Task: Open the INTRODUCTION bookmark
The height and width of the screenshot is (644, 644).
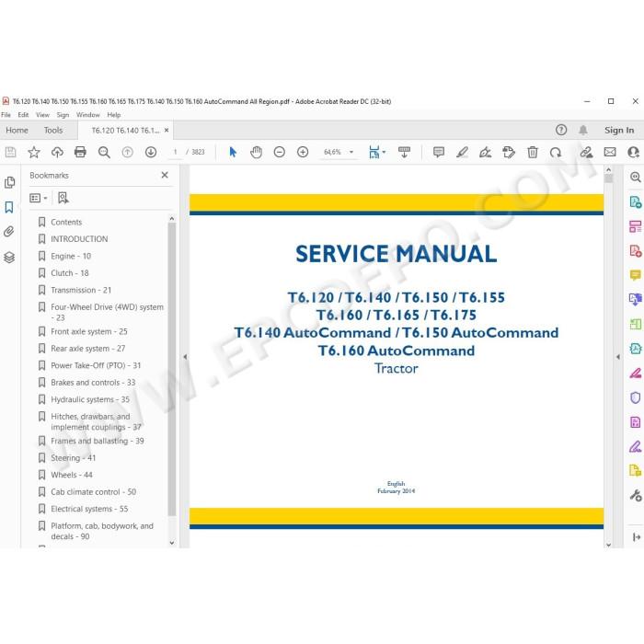Action: coord(79,239)
